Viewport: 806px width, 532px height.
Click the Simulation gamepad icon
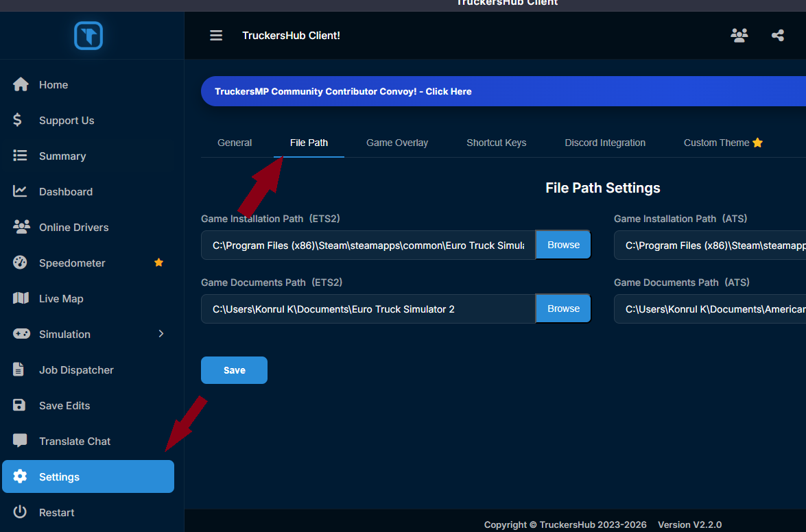coord(21,334)
